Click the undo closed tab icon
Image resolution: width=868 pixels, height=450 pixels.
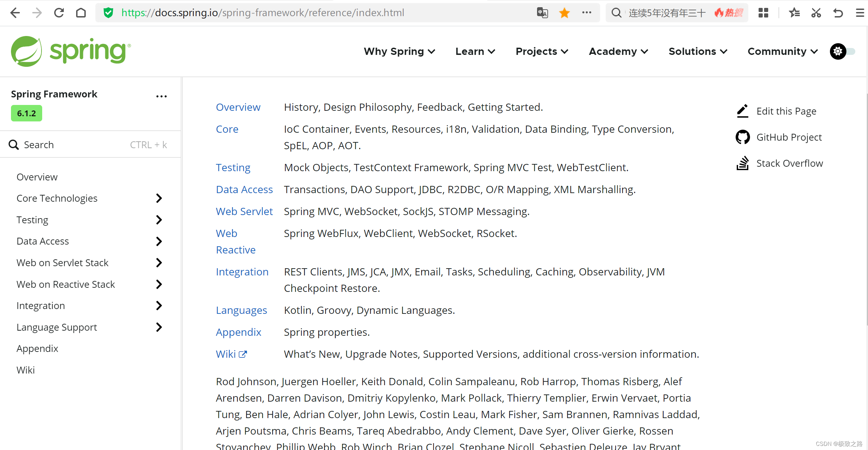click(x=838, y=13)
